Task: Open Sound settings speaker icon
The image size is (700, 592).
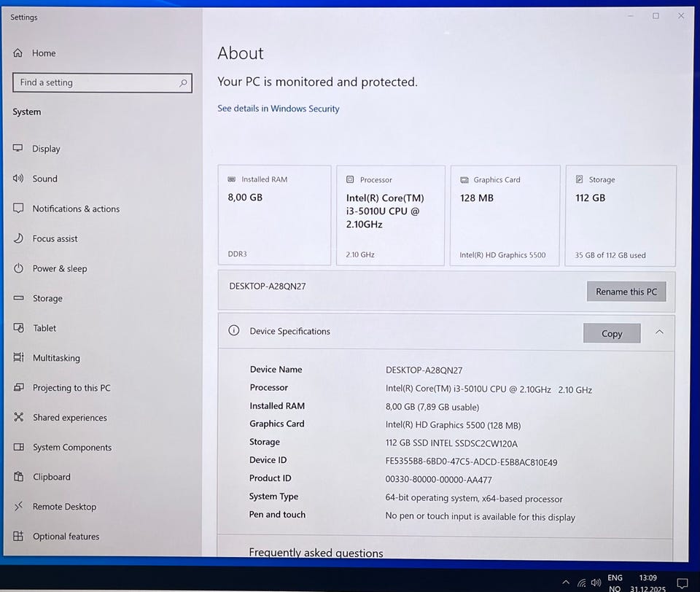Action: click(17, 179)
